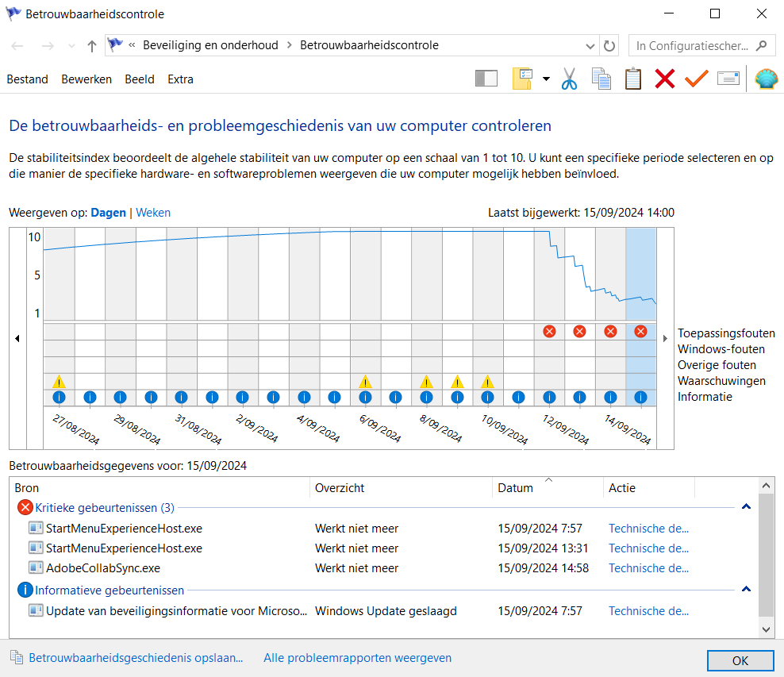Collapse the Kritieke gebeurtenissen group
Screen dimensions: 784x677
[x=746, y=507]
